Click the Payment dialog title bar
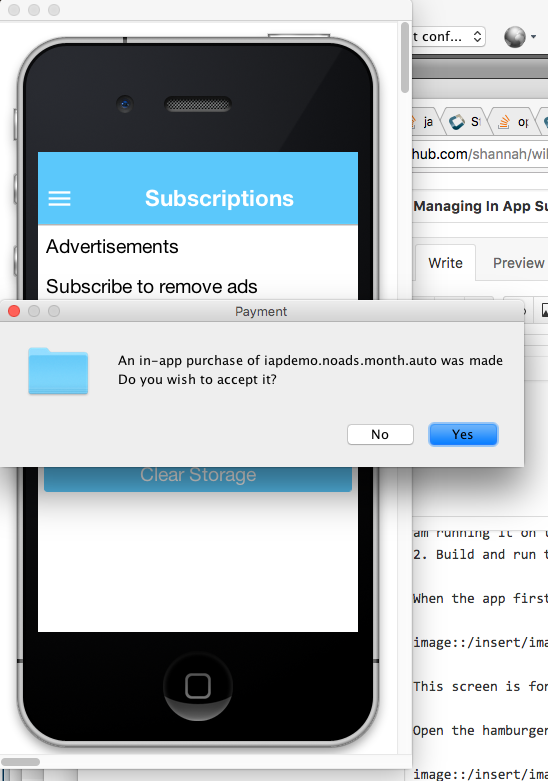This screenshot has height=781, width=548. 261,311
